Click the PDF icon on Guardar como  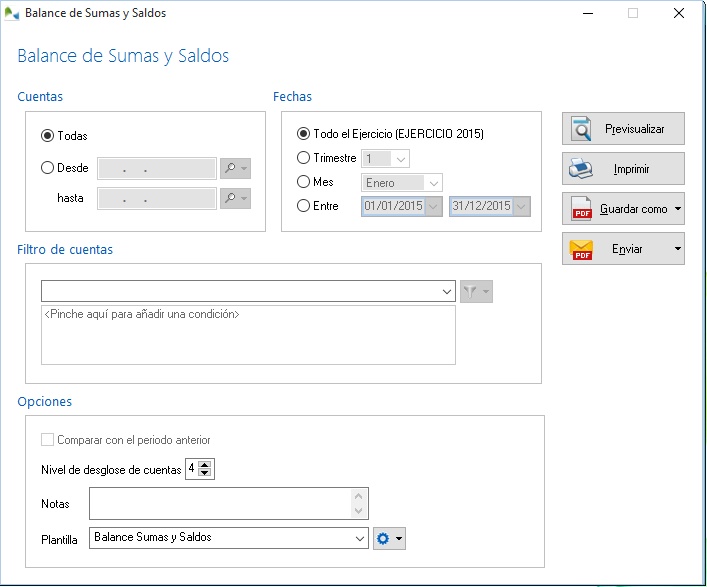point(581,209)
